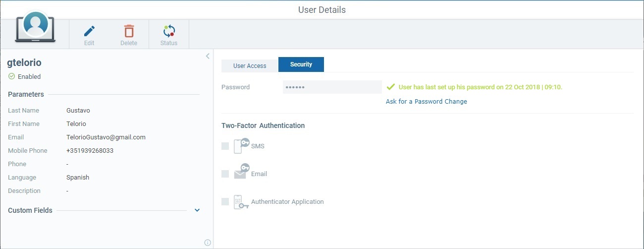Viewport: 644px width, 249px height.
Task: Click the Password field label
Action: point(236,87)
